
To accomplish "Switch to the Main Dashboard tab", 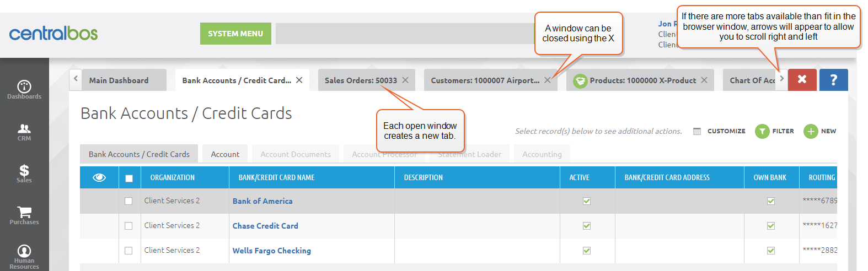I will coord(119,80).
